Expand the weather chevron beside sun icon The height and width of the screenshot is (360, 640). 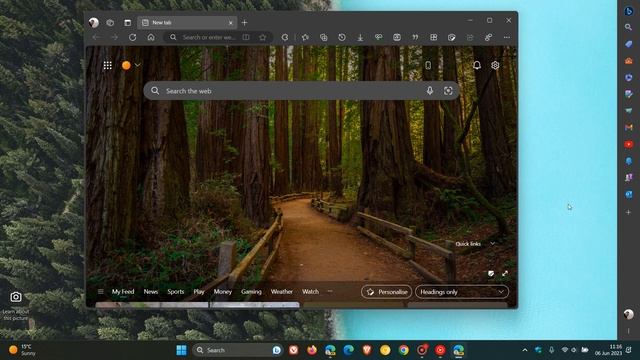pyautogui.click(x=138, y=65)
